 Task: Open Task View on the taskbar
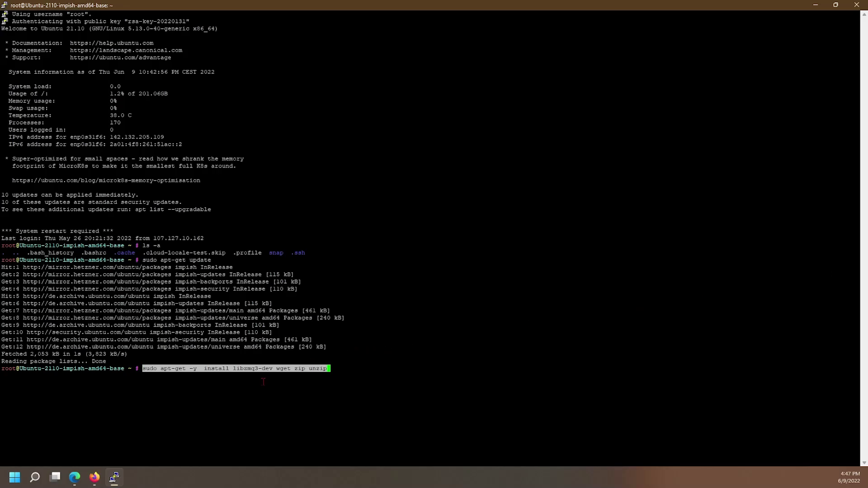(x=55, y=477)
